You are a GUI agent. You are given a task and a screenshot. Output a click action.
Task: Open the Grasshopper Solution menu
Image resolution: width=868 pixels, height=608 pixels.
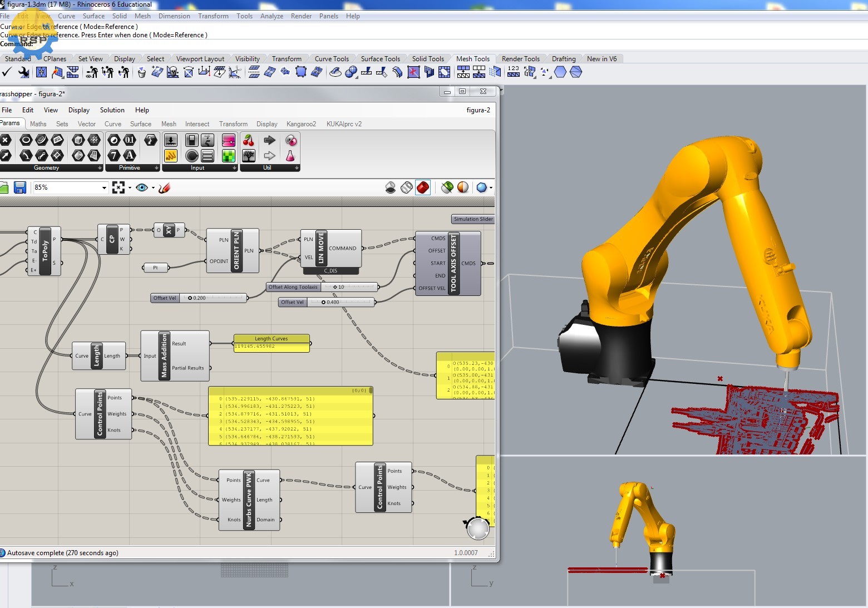tap(112, 110)
